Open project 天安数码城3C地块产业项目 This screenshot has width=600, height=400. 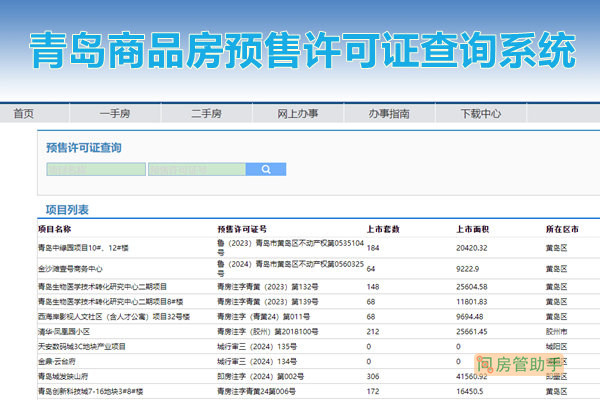[x=82, y=346]
